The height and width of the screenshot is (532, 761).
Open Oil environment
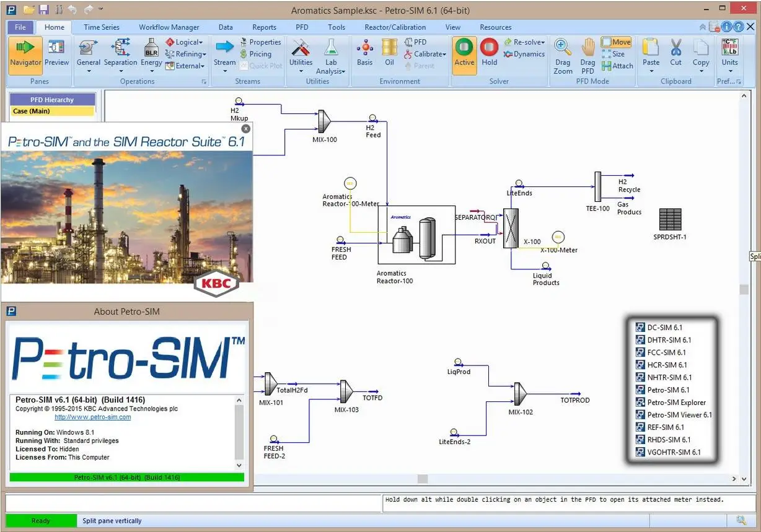(x=389, y=53)
